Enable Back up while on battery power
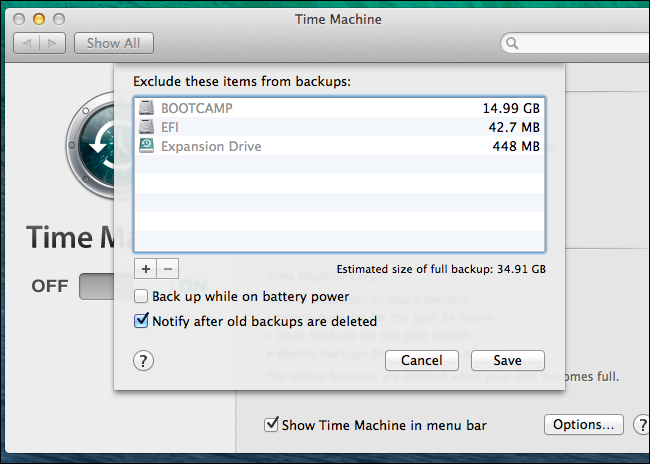This screenshot has height=464, width=650. tap(141, 296)
